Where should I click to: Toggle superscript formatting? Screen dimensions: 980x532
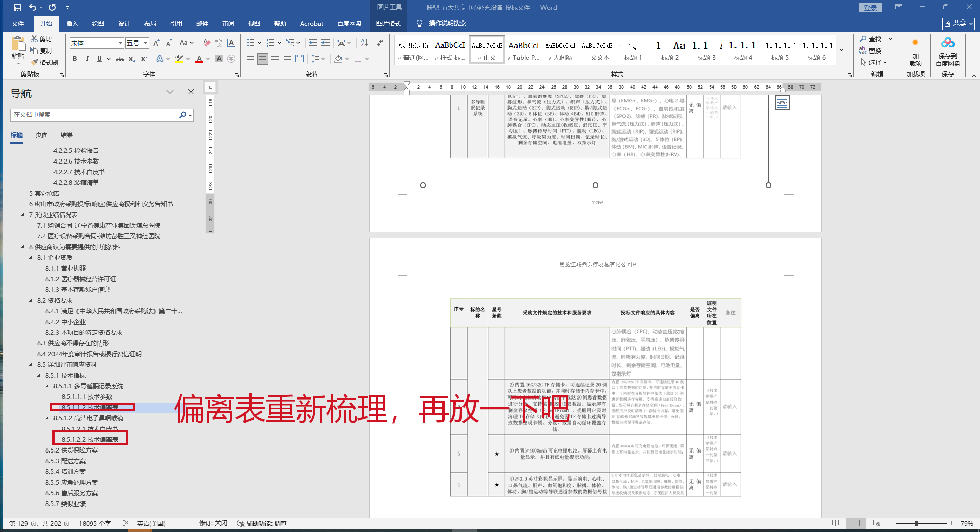click(x=144, y=59)
